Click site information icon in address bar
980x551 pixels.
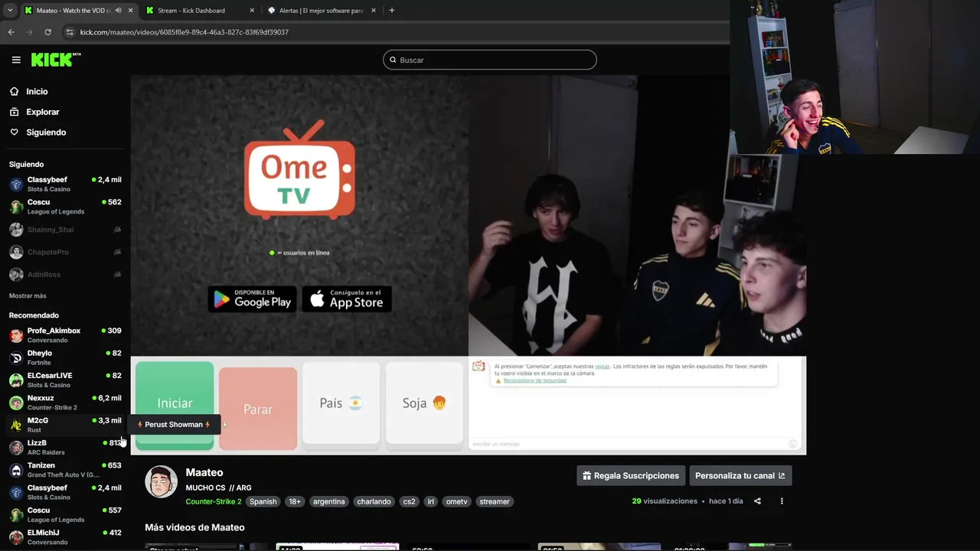[70, 32]
